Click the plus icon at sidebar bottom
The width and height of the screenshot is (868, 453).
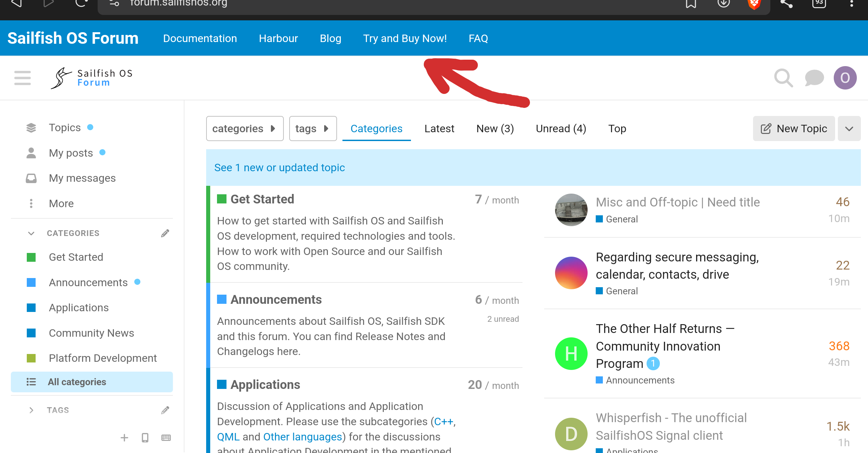(124, 438)
